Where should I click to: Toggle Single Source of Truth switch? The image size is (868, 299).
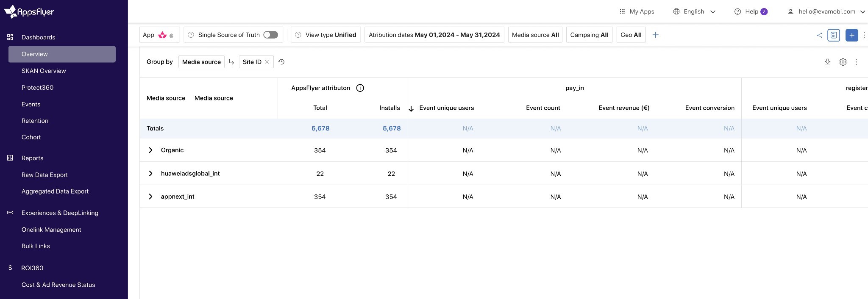pos(270,35)
